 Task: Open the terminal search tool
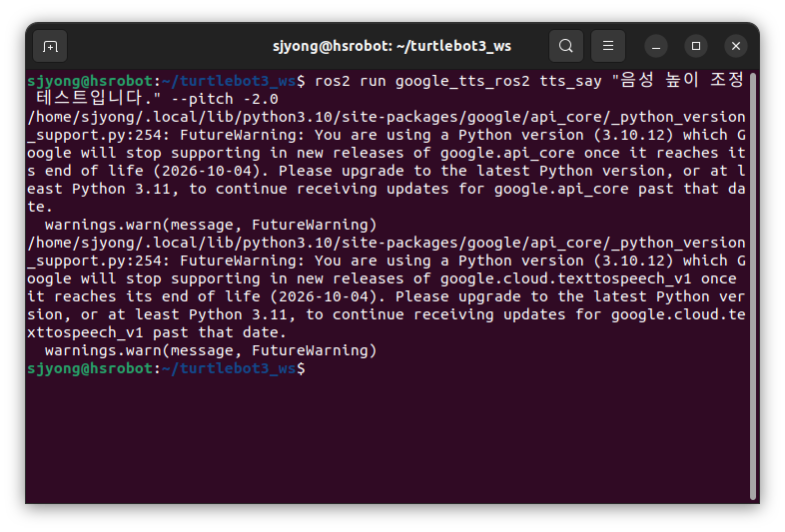[x=565, y=46]
